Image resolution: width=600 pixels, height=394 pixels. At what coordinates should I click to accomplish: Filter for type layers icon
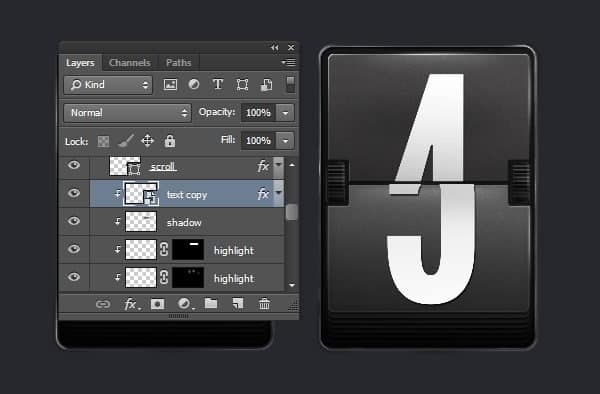[x=218, y=84]
